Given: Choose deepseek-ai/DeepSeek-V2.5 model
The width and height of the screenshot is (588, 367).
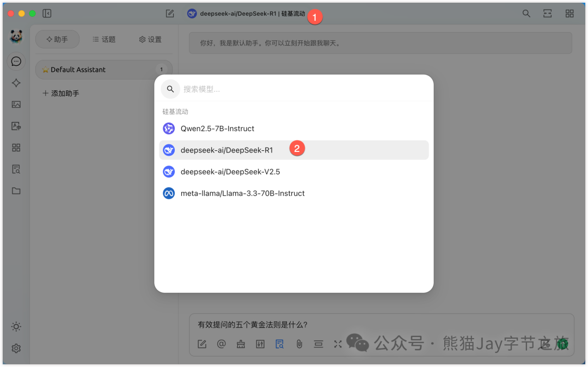Looking at the screenshot, I should 293,172.
